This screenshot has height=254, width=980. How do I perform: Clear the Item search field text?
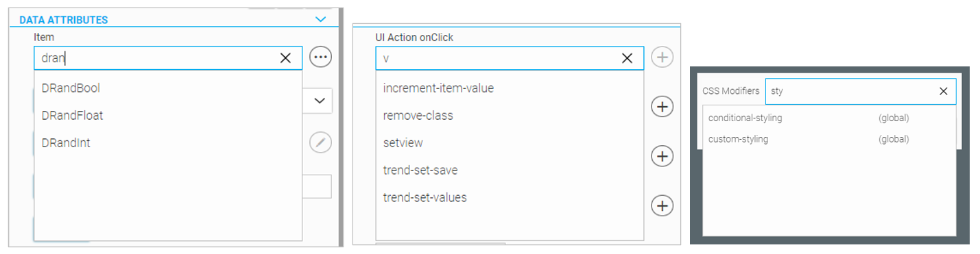tap(286, 58)
